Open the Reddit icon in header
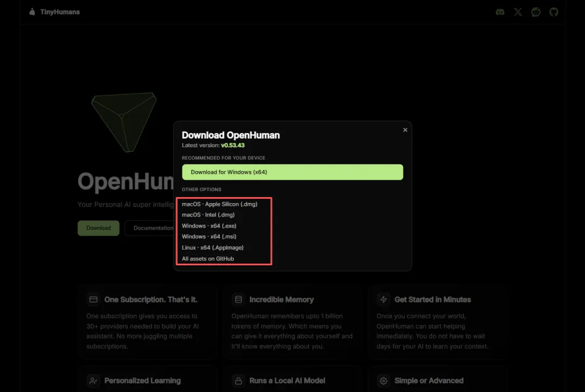Image resolution: width=585 pixels, height=392 pixels. [x=536, y=12]
